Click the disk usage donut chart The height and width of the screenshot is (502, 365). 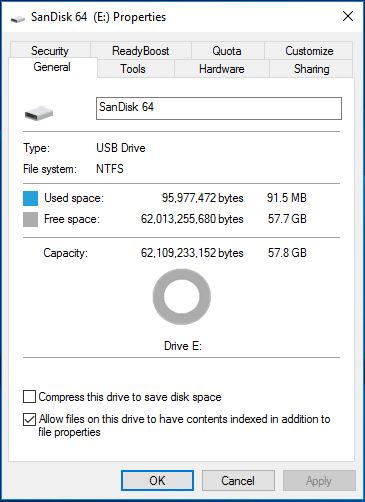pos(182,297)
